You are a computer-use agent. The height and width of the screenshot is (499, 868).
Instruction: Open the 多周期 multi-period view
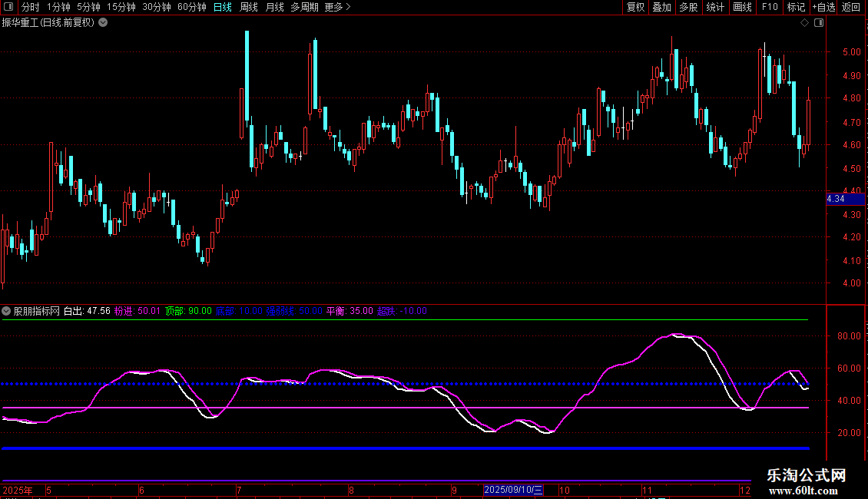coord(304,7)
